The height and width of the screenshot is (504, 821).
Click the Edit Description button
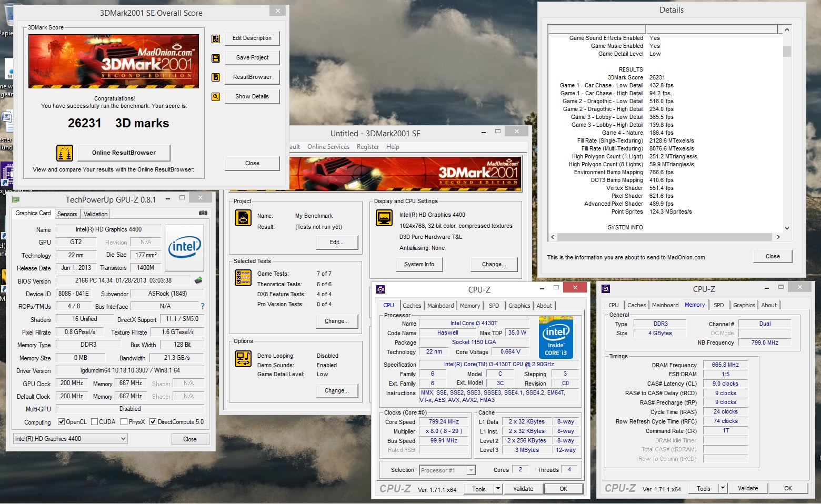[252, 38]
